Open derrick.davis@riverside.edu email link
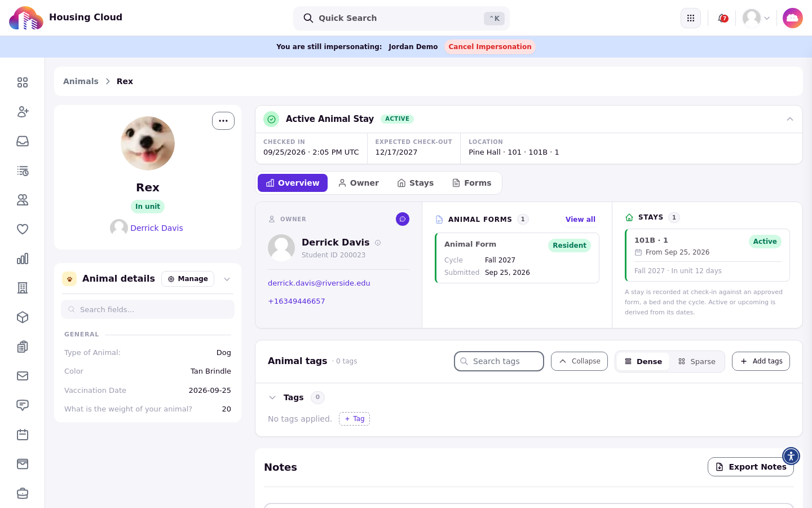 click(319, 283)
